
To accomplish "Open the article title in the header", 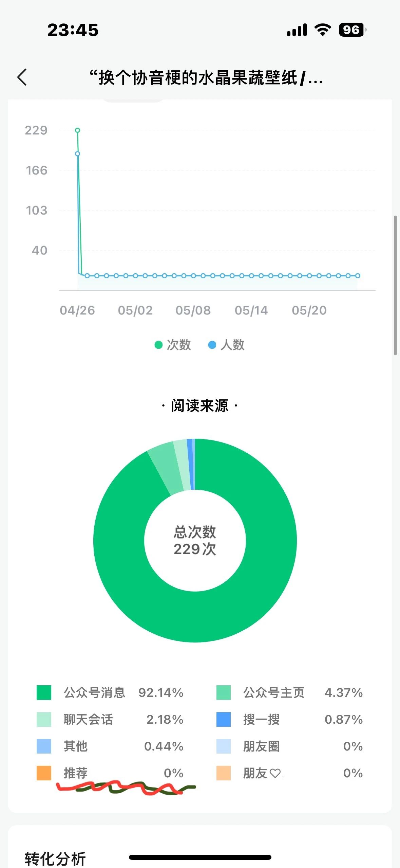I will tap(206, 78).
